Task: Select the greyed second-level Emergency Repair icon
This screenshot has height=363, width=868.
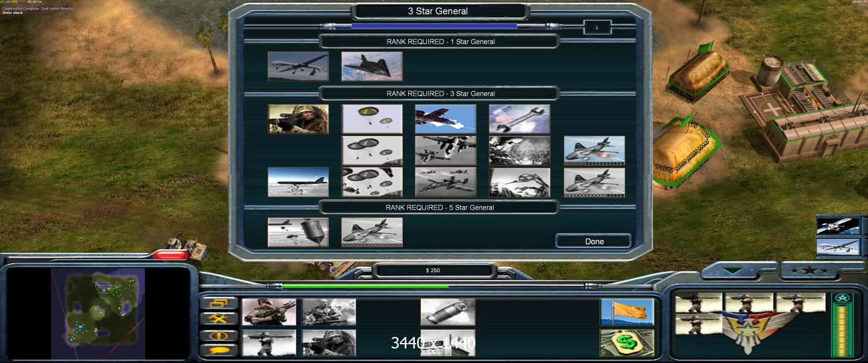Action: coord(520,151)
